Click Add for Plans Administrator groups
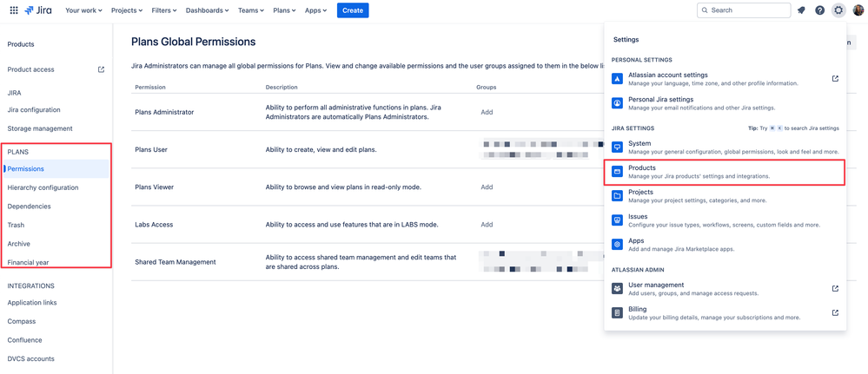 pos(487,112)
